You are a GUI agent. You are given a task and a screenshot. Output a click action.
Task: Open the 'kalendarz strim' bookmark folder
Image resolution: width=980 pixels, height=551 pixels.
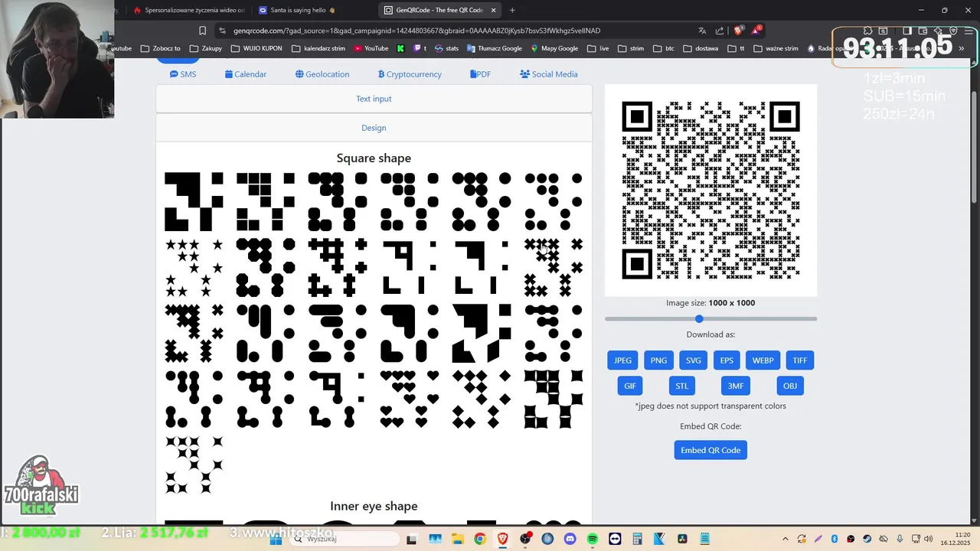click(x=318, y=48)
